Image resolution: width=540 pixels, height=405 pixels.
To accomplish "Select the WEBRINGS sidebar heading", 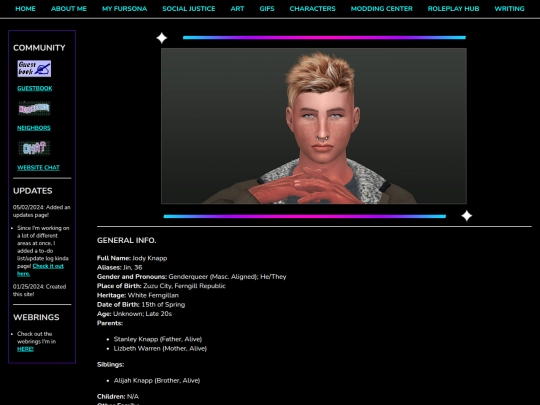I will pyautogui.click(x=36, y=317).
